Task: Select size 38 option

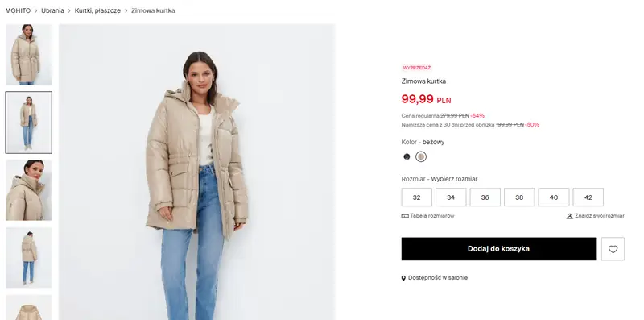Action: (x=519, y=197)
